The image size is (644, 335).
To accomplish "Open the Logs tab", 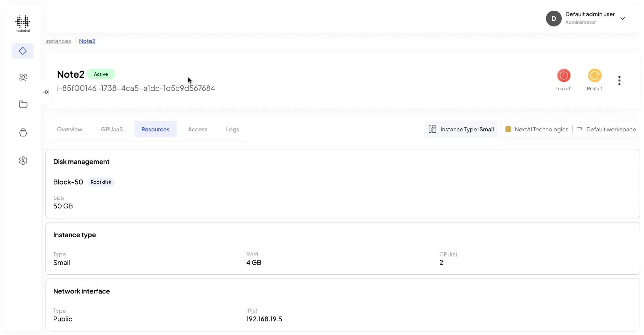I will click(x=232, y=129).
